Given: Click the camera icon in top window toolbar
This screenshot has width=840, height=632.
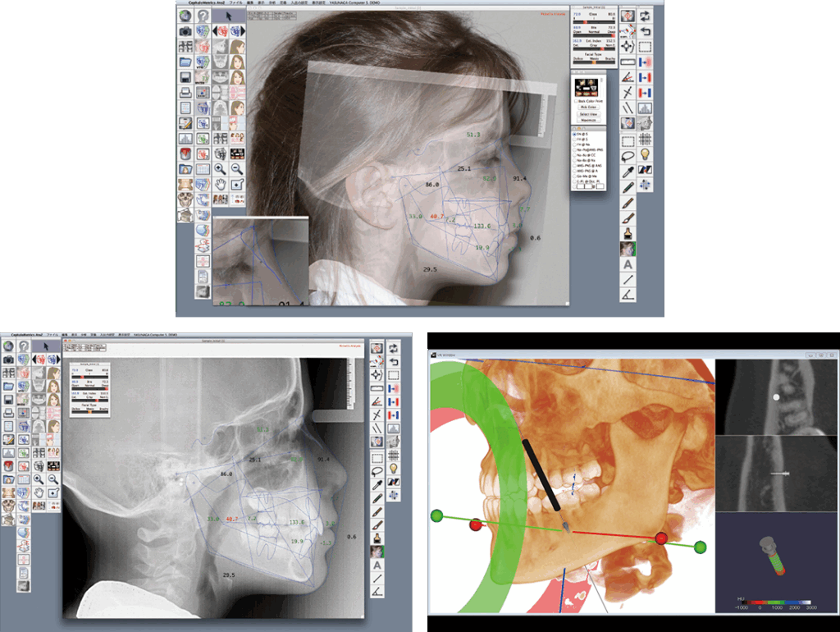Looking at the screenshot, I should [x=185, y=31].
